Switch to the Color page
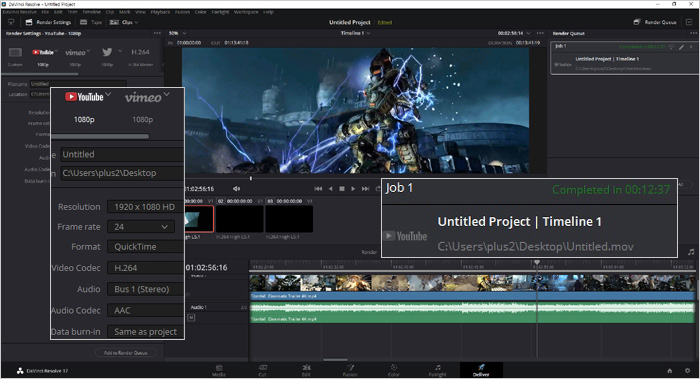The width and height of the screenshot is (700, 379). point(394,370)
